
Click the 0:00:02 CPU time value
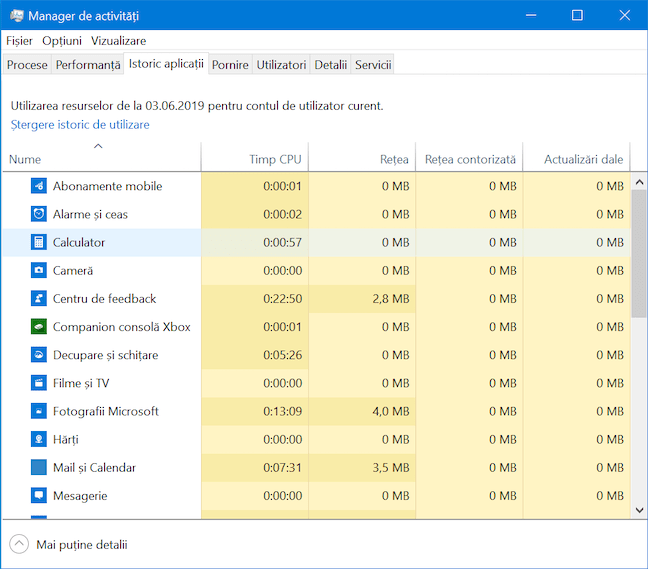tap(283, 214)
